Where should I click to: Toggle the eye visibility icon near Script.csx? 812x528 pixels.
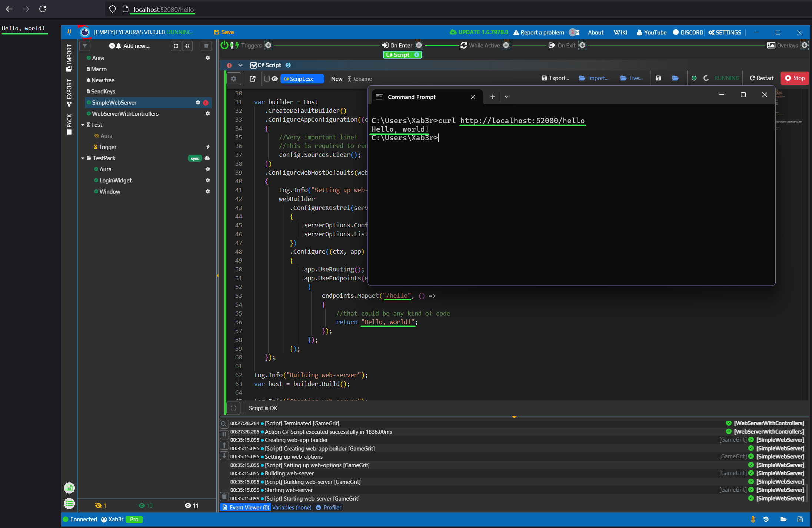click(274, 79)
